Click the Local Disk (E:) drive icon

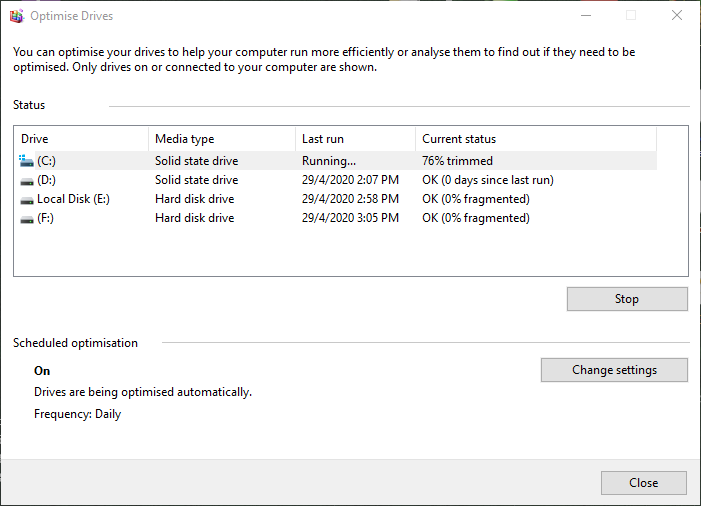click(26, 199)
